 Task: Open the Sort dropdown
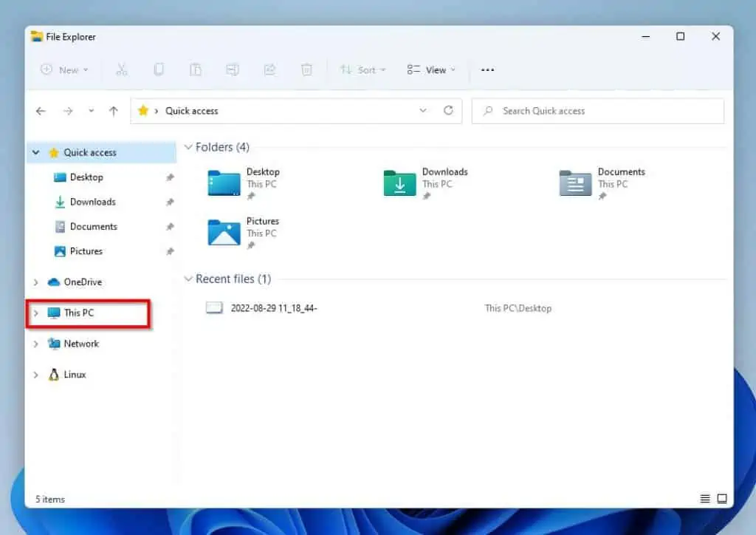[x=362, y=70]
